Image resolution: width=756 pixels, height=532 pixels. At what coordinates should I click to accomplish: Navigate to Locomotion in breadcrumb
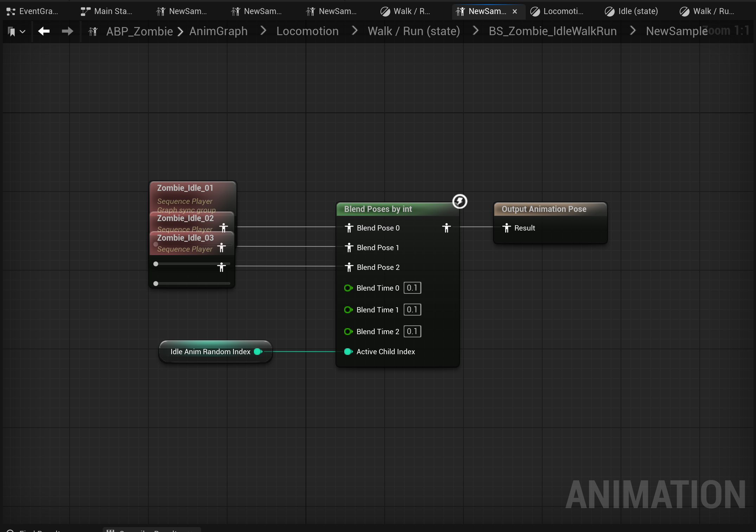[307, 31]
